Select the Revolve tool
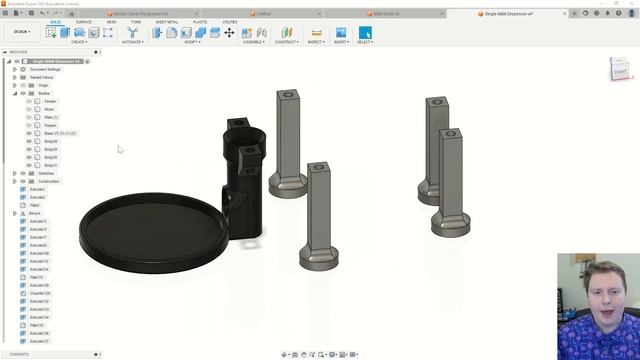This screenshot has width=640, height=360. pos(80,33)
